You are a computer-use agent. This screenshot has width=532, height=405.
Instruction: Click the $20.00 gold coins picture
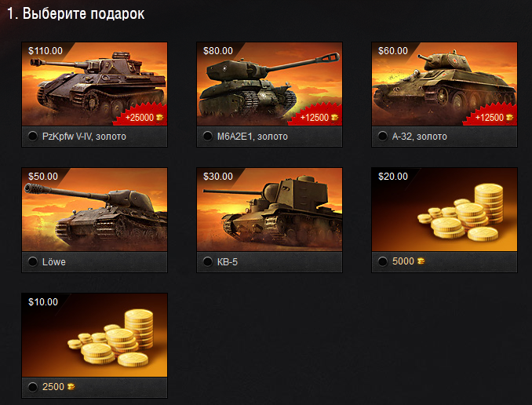coord(444,210)
